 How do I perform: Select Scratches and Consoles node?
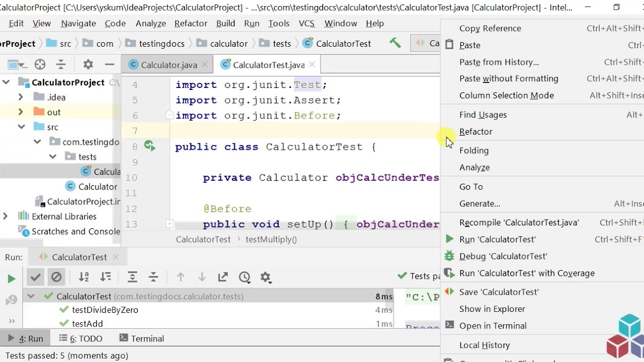(69, 231)
